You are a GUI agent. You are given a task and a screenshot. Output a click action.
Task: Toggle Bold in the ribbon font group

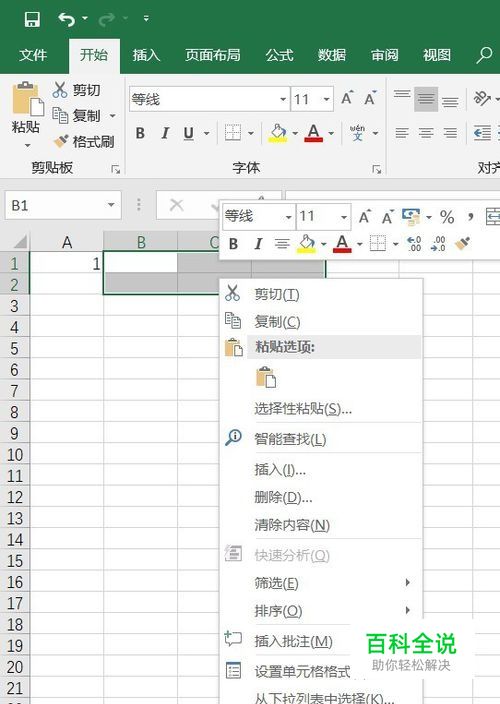pos(140,133)
